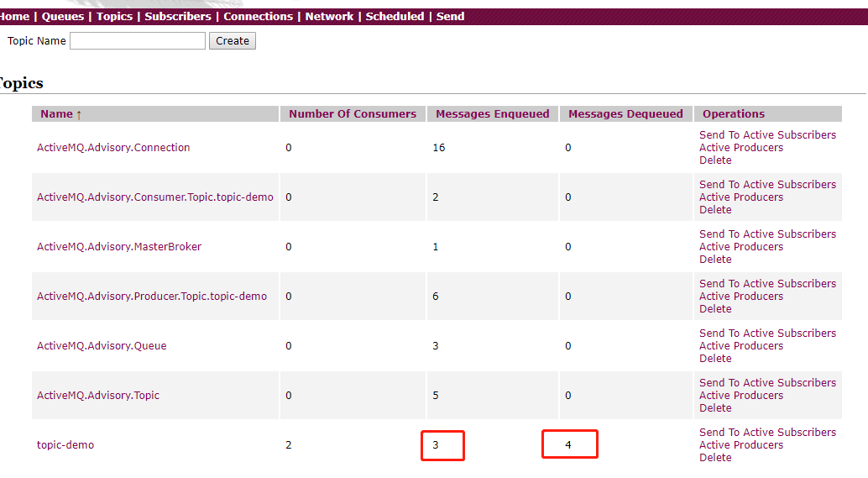Viewport: 868px width, 478px height.
Task: Open the Network page
Action: click(x=329, y=17)
